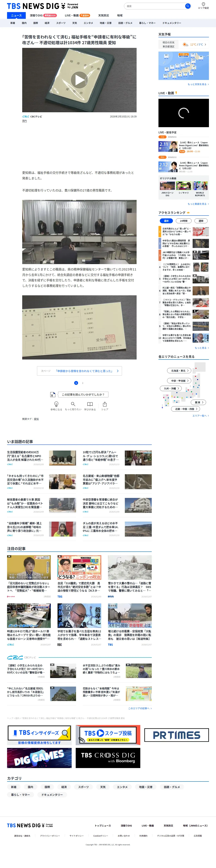The height and width of the screenshot is (868, 216).
Task: Click the 話題・グルメ category chip at bottom
Action: [172, 787]
